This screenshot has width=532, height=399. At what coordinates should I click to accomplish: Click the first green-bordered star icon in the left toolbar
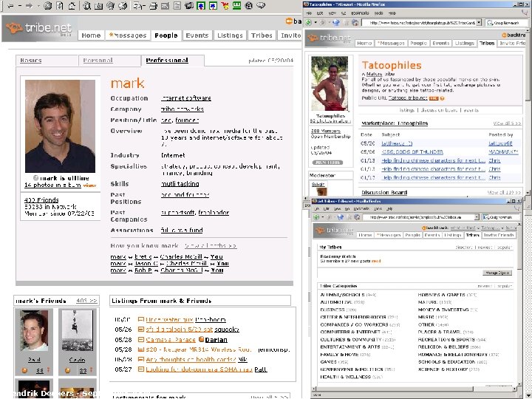201,5
